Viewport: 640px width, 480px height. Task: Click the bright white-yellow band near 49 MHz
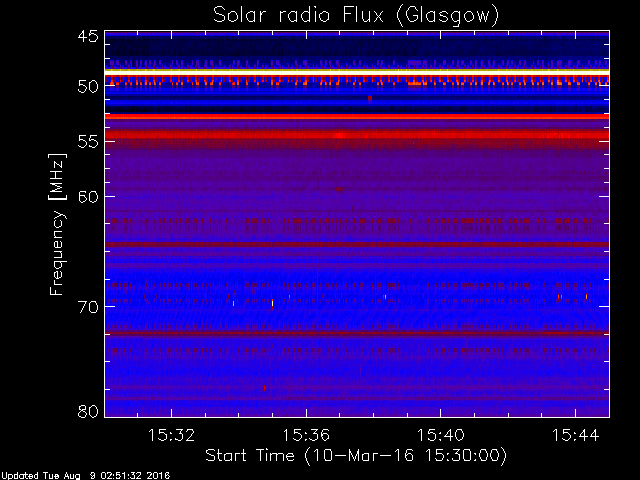click(357, 72)
